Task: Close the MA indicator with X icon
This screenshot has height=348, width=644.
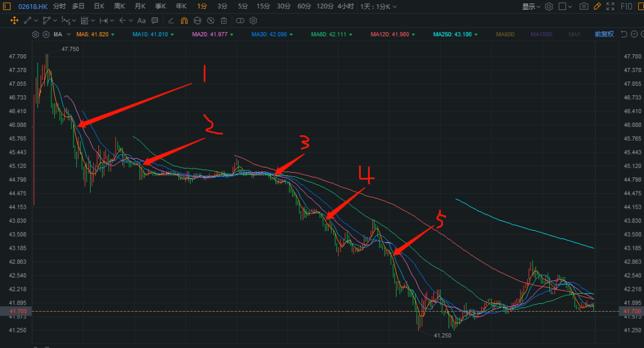Action: click(x=47, y=34)
